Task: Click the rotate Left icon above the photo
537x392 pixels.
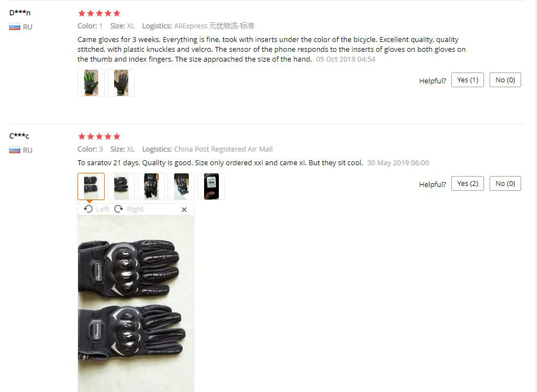Action: [88, 209]
